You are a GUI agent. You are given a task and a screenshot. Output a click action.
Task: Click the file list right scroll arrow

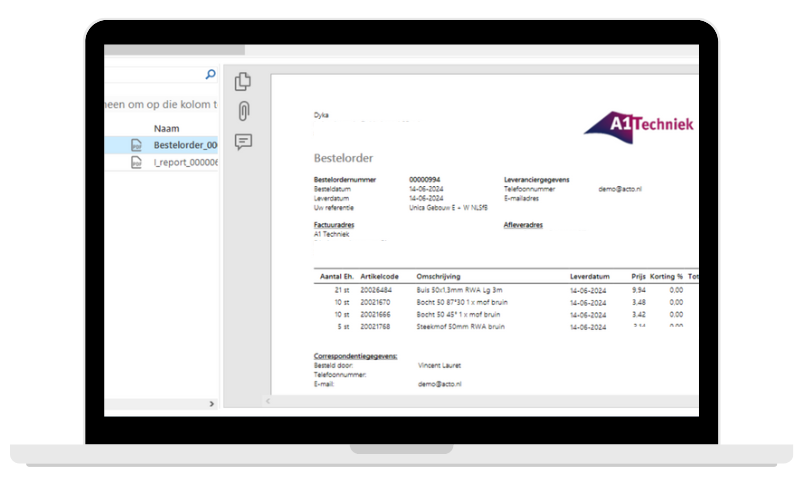tap(212, 404)
